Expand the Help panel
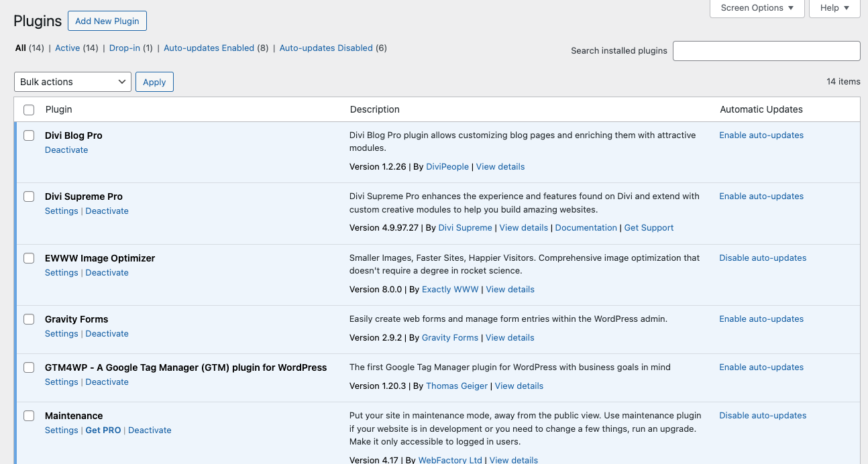868x464 pixels. [834, 8]
